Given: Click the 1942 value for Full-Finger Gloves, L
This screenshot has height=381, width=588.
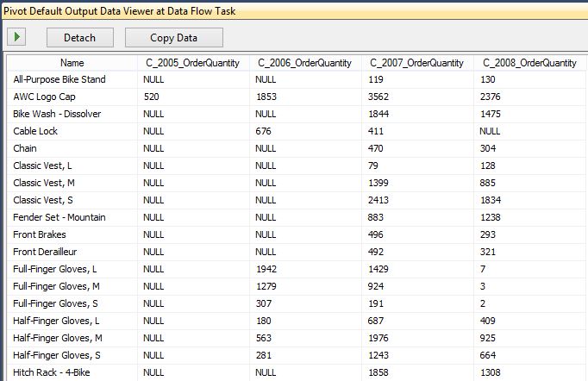Looking at the screenshot, I should 267,269.
